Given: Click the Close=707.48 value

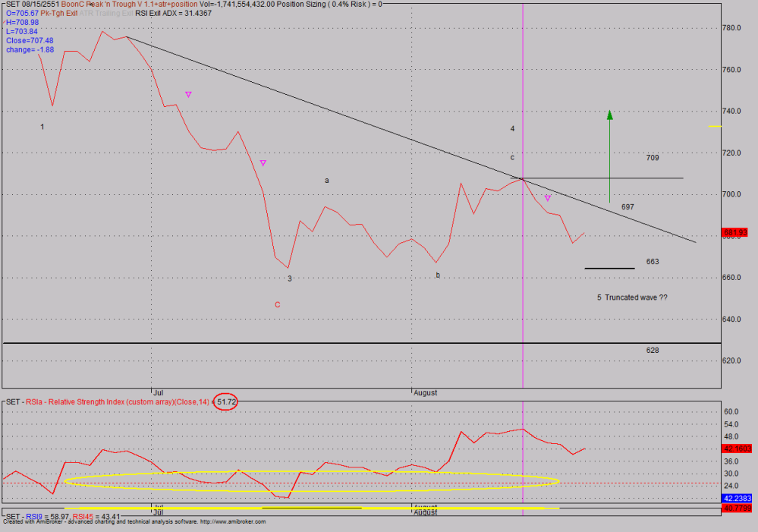Looking at the screenshot, I should (x=30, y=41).
